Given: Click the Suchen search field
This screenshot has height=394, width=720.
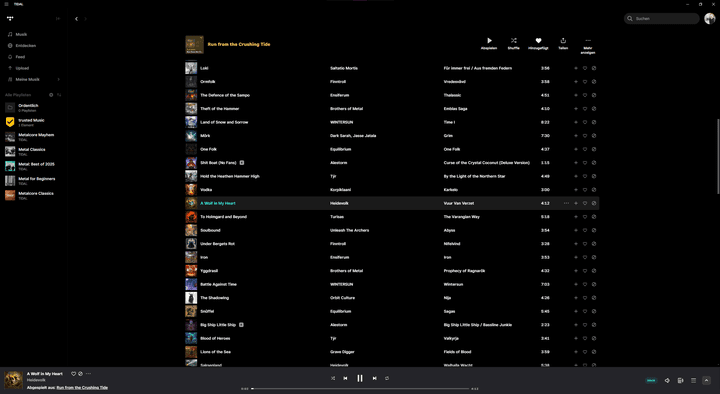Looking at the screenshot, I should (x=662, y=18).
